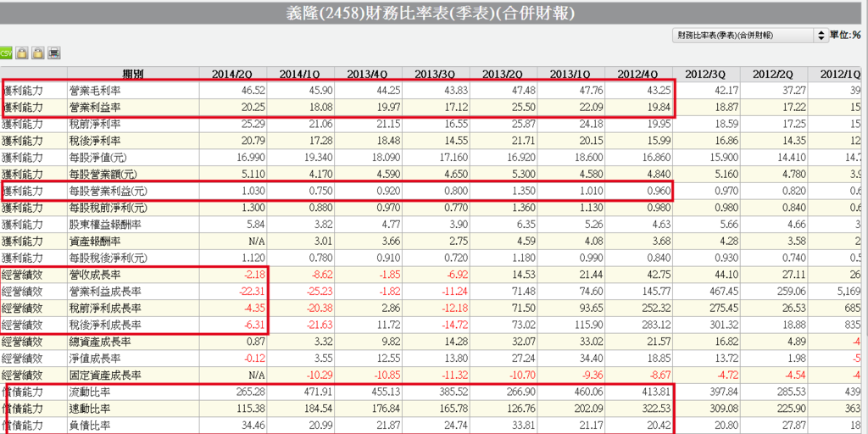868x434 pixels.
Task: Click the 34.46 debt ratio value
Action: point(253,427)
